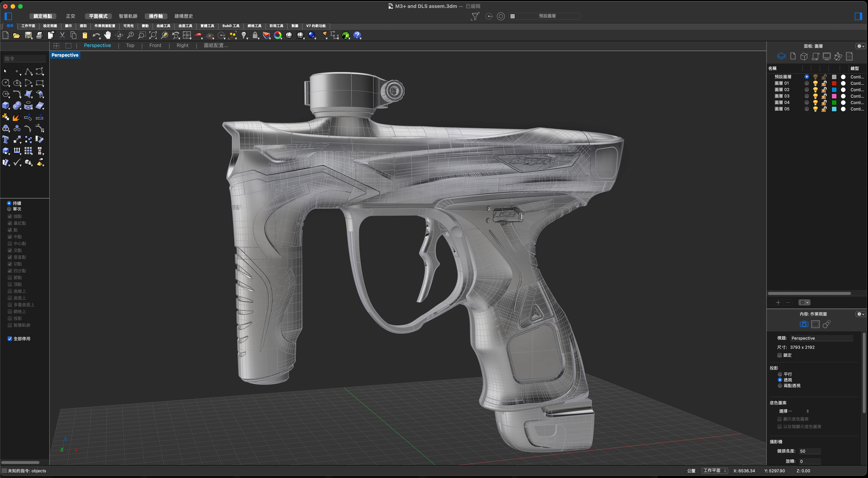Select the 兩點透視 projection radio button
868x478 pixels.
click(780, 386)
